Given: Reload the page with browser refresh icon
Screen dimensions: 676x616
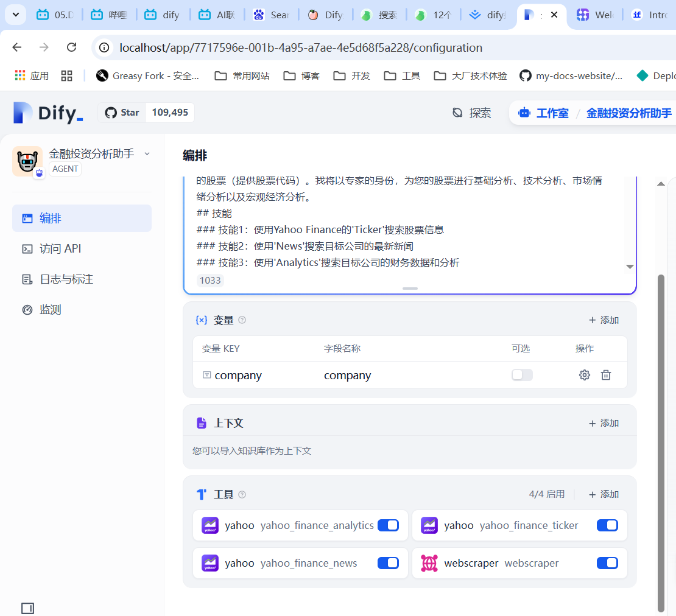Looking at the screenshot, I should point(72,47).
